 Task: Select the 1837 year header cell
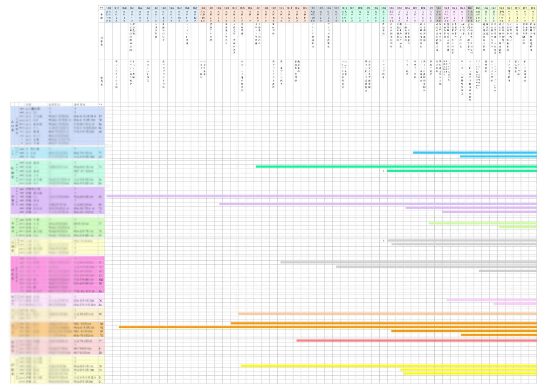[258, 7]
